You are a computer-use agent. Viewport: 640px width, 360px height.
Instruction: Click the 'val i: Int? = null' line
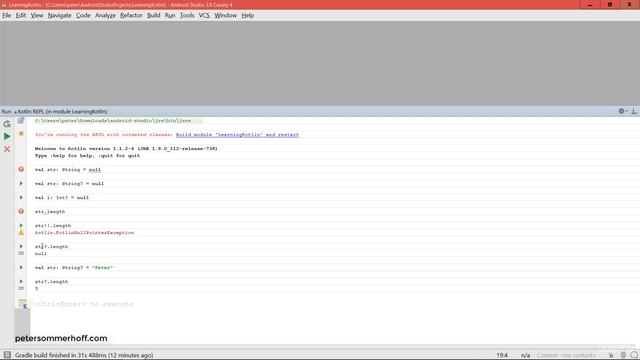pos(62,198)
